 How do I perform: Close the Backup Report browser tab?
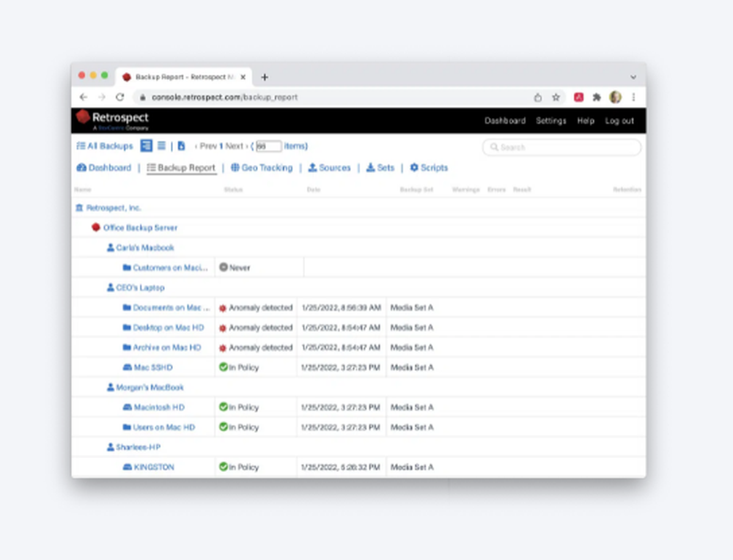tap(243, 77)
